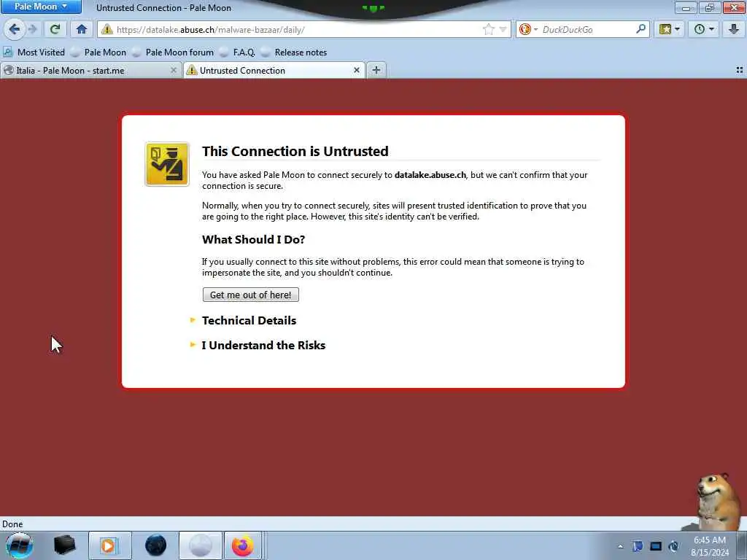Click the monitor tray icon

(656, 546)
